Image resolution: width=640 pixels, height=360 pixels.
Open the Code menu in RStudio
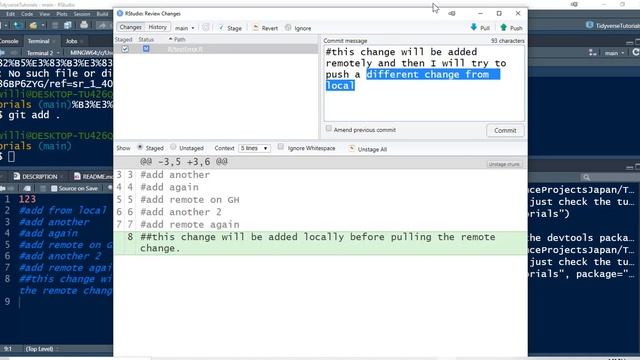(27, 14)
